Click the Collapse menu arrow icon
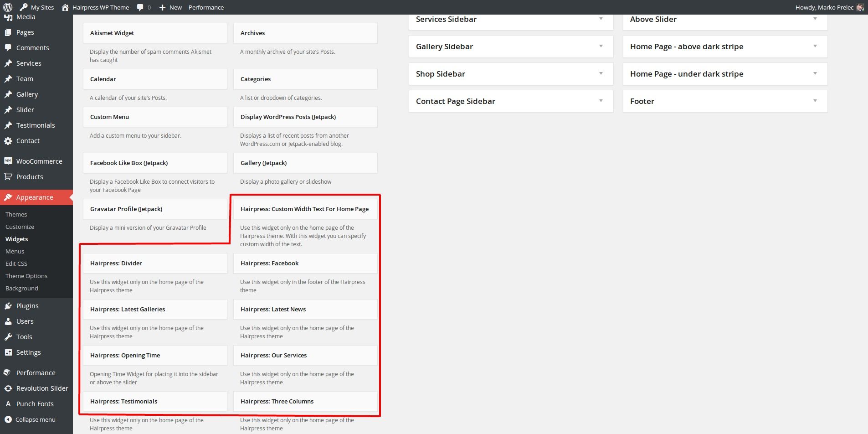The image size is (868, 434). [x=7, y=419]
